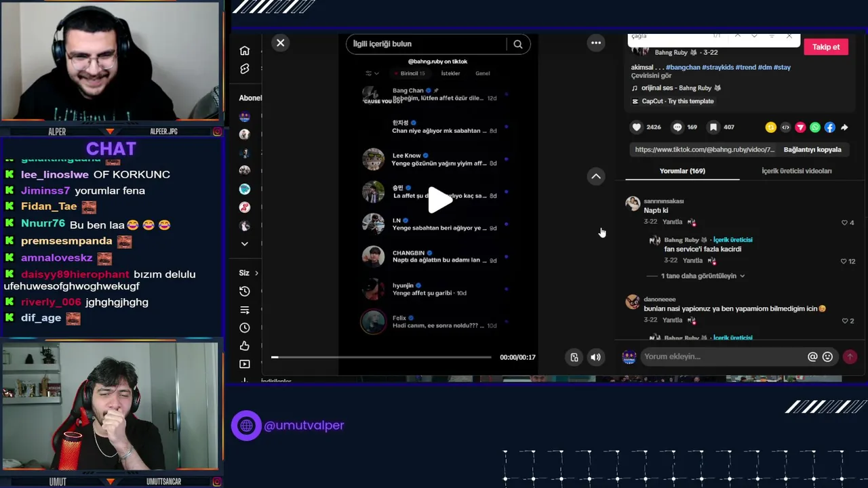Click the 'Yorum ekleyin...' comment field
This screenshot has width=868, height=488.
point(722,357)
